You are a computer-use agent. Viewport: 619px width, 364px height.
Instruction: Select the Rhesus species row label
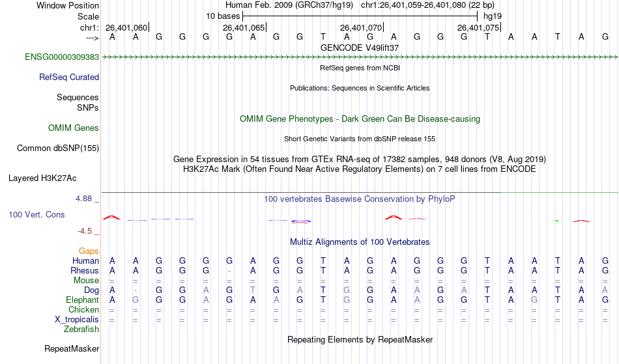coord(85,271)
